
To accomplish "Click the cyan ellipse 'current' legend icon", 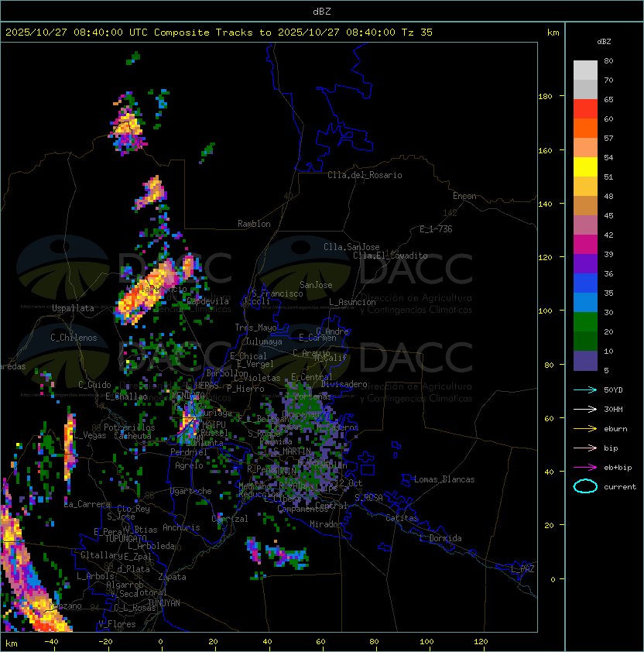I will tap(585, 486).
